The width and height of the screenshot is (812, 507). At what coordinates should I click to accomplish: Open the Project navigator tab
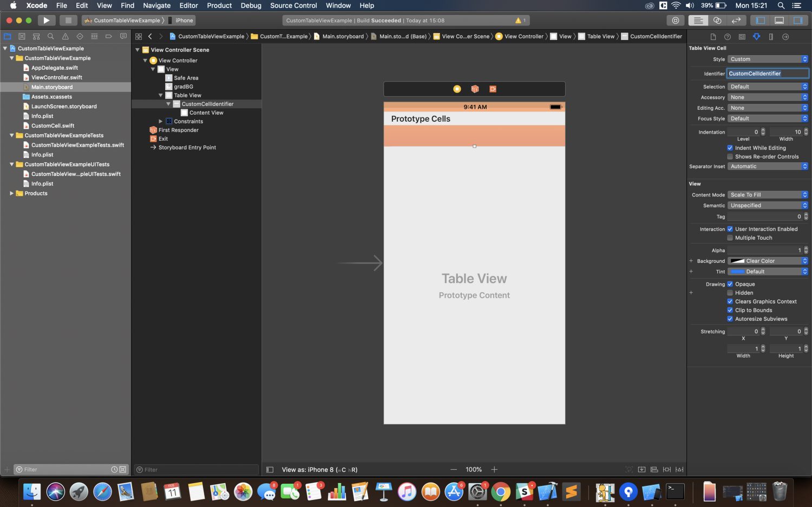(x=8, y=36)
